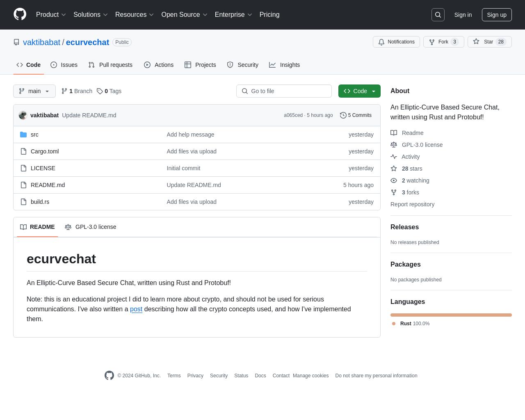This screenshot has height=420, width=525.
Task: Open the Releases heading link
Action: coord(404,227)
